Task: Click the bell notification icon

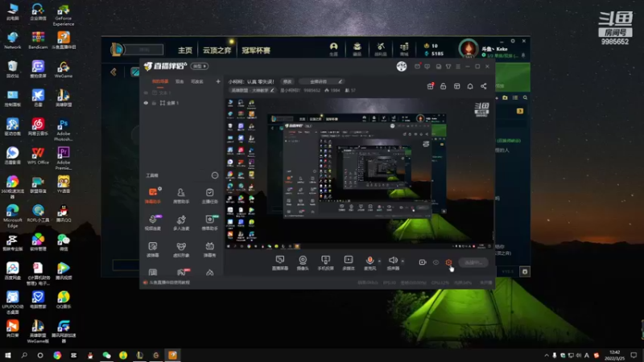Action: pos(470,86)
